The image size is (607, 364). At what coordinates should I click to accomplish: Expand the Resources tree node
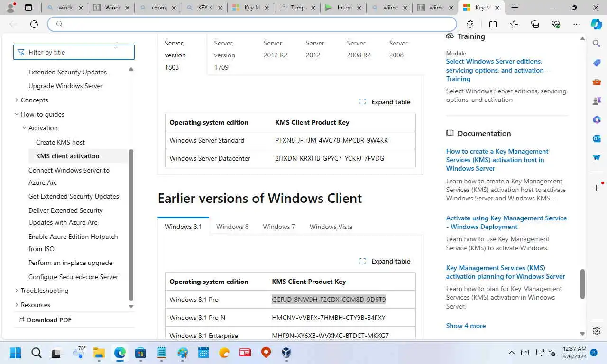[17, 305]
